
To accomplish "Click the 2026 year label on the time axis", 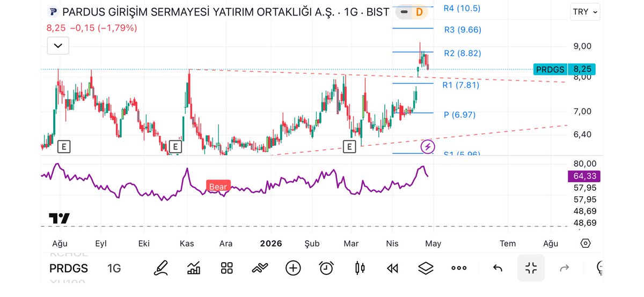I will click(270, 243).
